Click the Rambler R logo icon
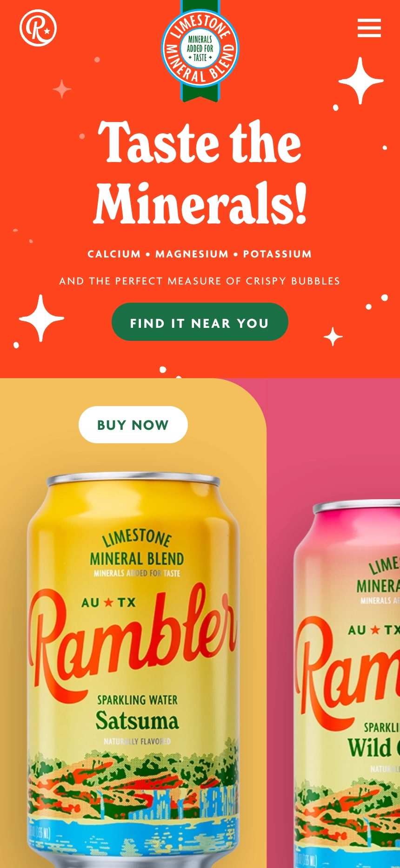This screenshot has width=400, height=868. click(x=38, y=28)
